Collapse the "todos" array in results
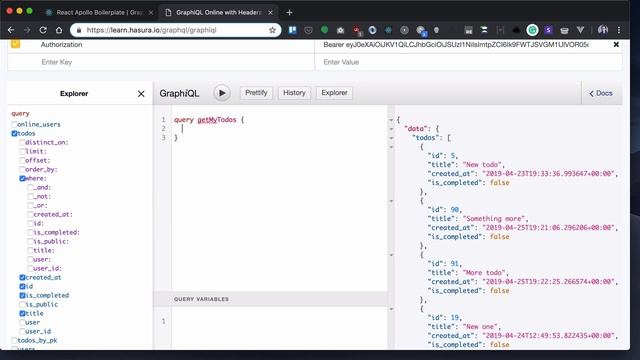 point(391,138)
